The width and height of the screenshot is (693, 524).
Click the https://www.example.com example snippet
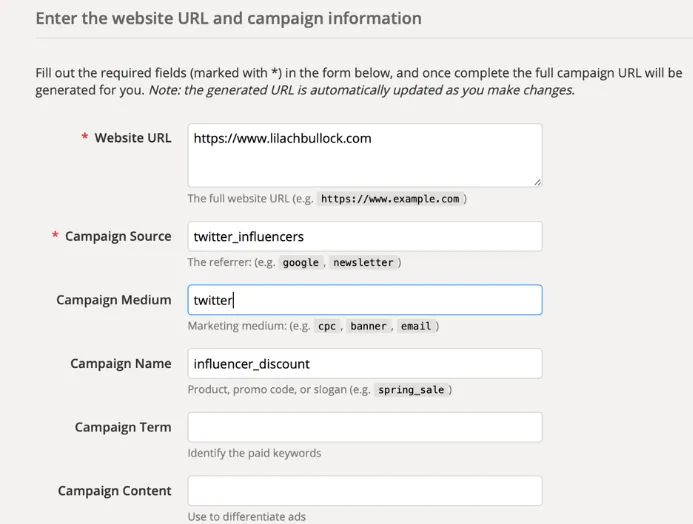390,199
